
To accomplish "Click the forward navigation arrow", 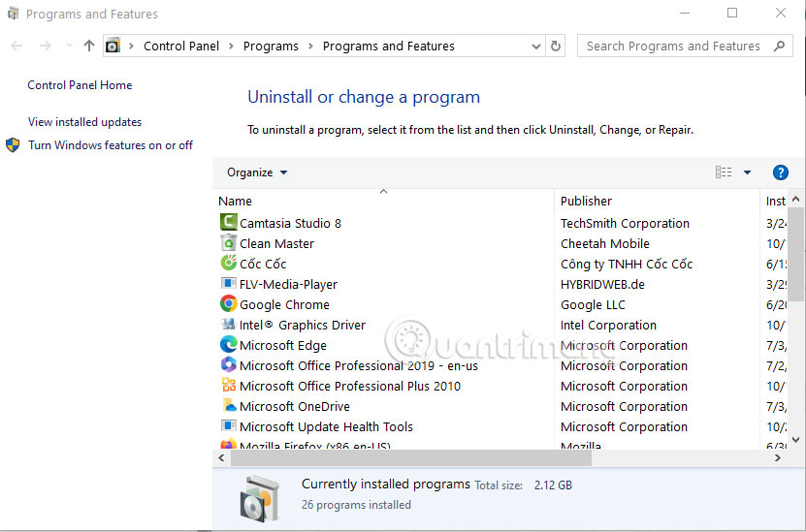I will [46, 46].
